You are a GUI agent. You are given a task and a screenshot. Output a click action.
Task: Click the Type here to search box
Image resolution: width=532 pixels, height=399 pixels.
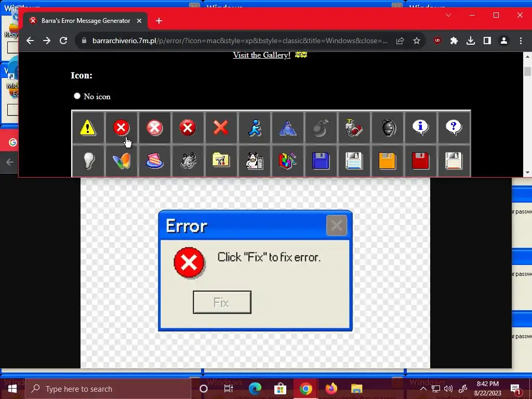click(x=108, y=389)
